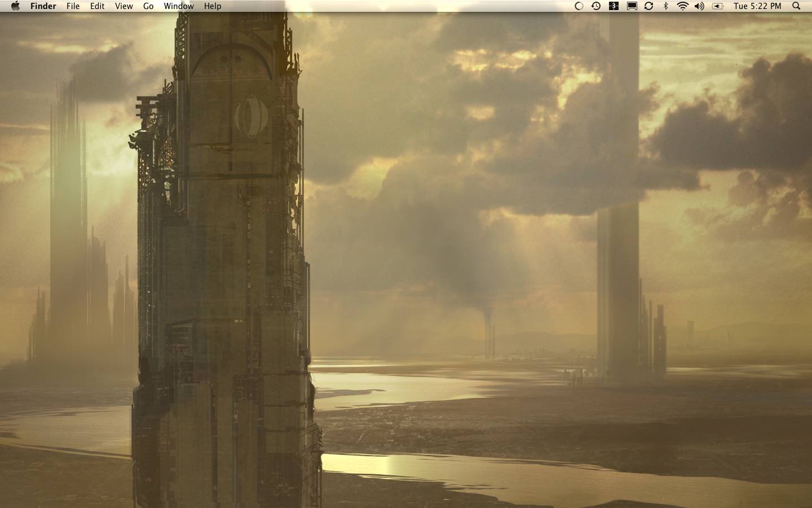Open the Displays menu bar icon
The image size is (812, 508).
(x=632, y=6)
